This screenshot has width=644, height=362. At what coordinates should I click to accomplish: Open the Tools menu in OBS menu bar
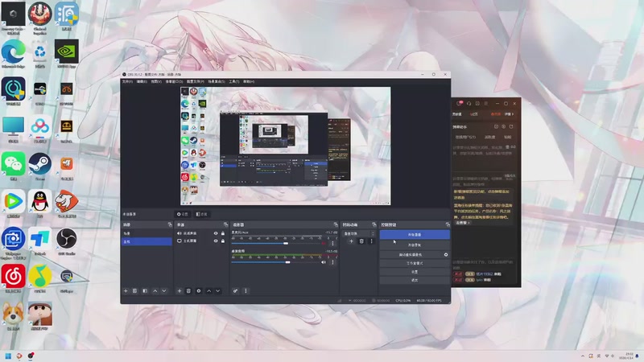coord(233,82)
